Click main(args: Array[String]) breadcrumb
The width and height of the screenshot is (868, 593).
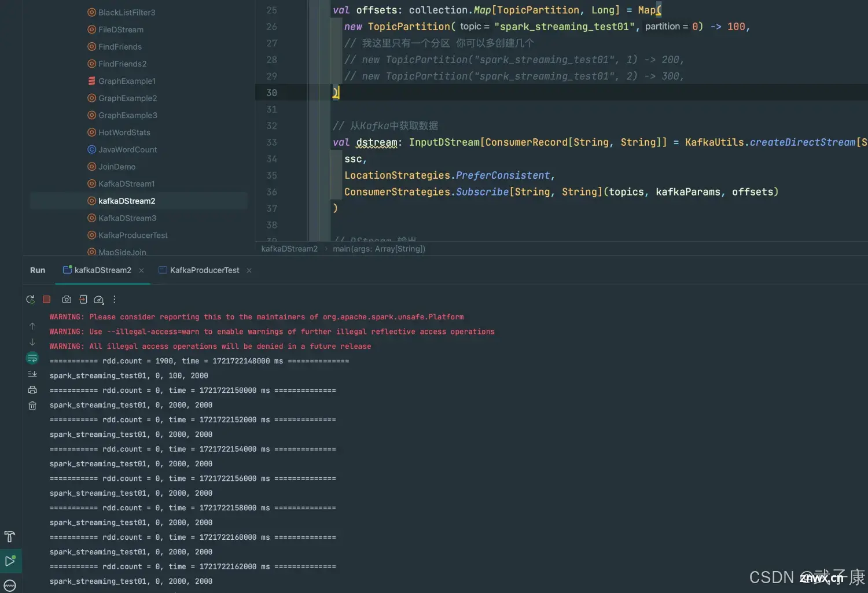[x=379, y=249]
